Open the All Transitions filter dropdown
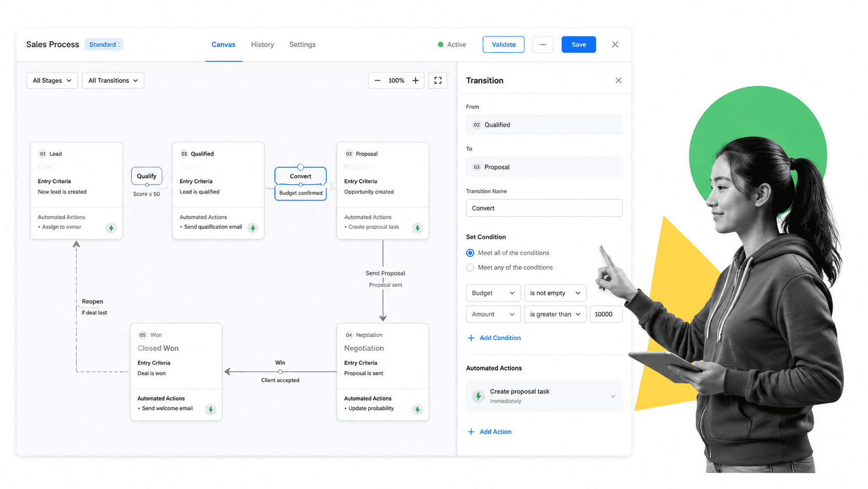This screenshot has width=868, height=489. click(113, 81)
